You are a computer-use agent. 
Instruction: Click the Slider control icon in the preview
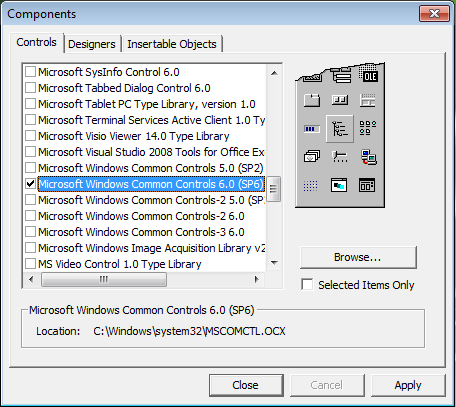click(340, 156)
